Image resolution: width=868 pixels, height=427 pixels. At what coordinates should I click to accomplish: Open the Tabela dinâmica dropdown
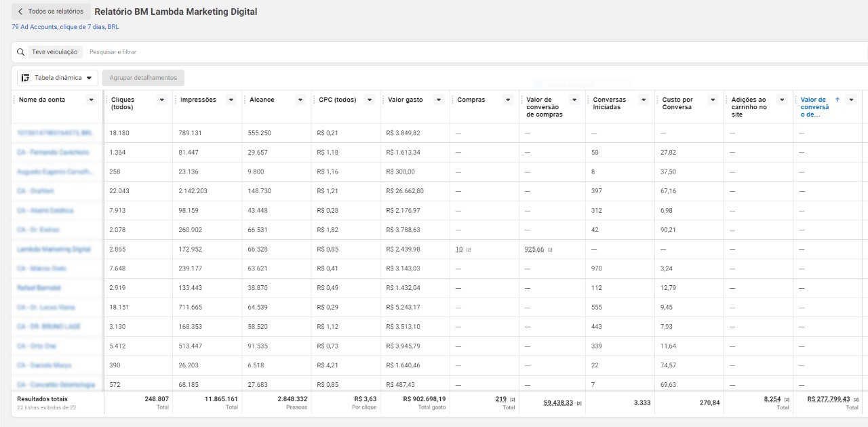pyautogui.click(x=89, y=78)
